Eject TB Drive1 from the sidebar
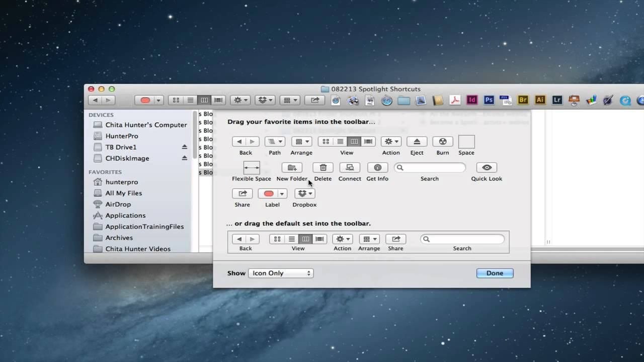 [184, 147]
